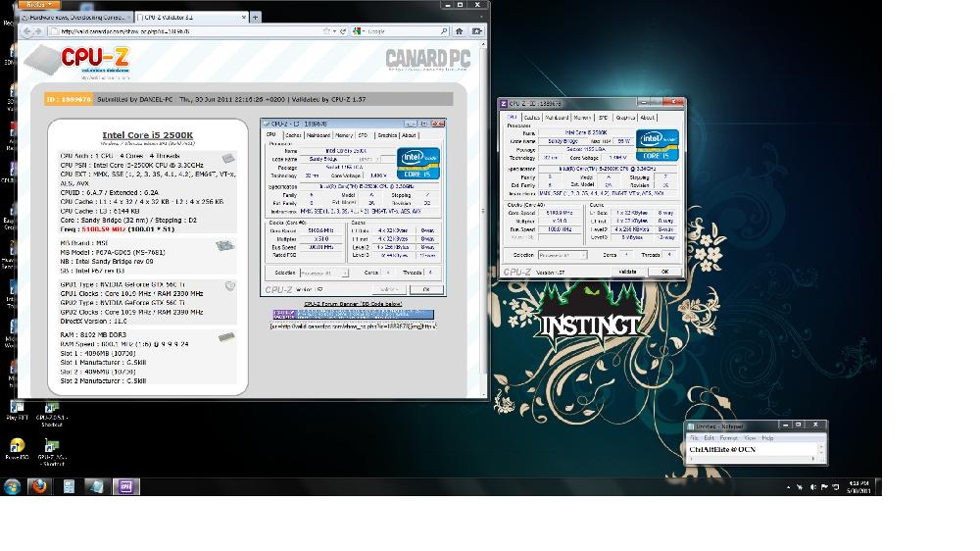The width and height of the screenshot is (980, 551).
Task: Click the forum banner BB code field
Action: coord(353,326)
